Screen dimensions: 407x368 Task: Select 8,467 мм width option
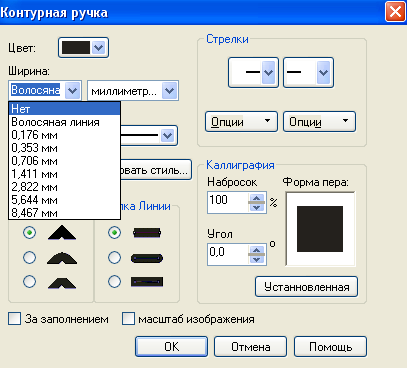[x=64, y=213]
